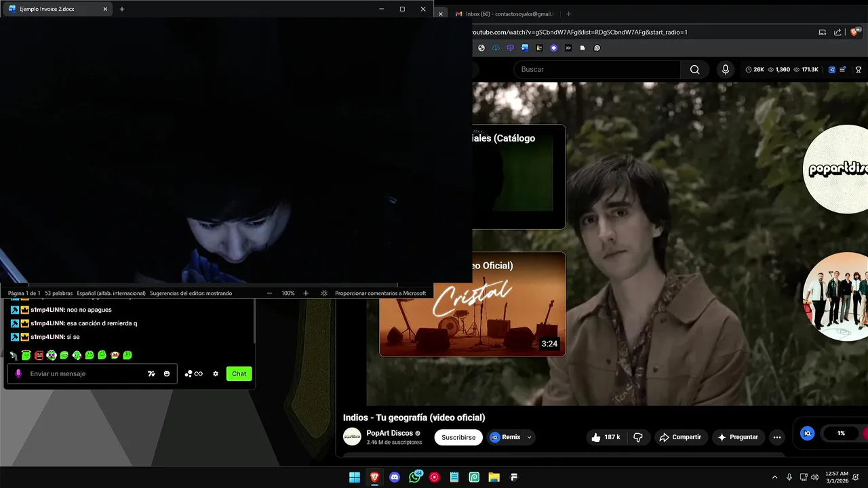The width and height of the screenshot is (868, 488).
Task: Click the Compartir share button
Action: point(680,437)
